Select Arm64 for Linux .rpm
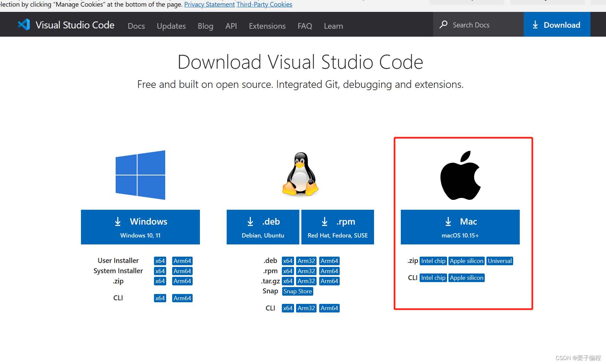Screen dimensions: 606x364 329,271
